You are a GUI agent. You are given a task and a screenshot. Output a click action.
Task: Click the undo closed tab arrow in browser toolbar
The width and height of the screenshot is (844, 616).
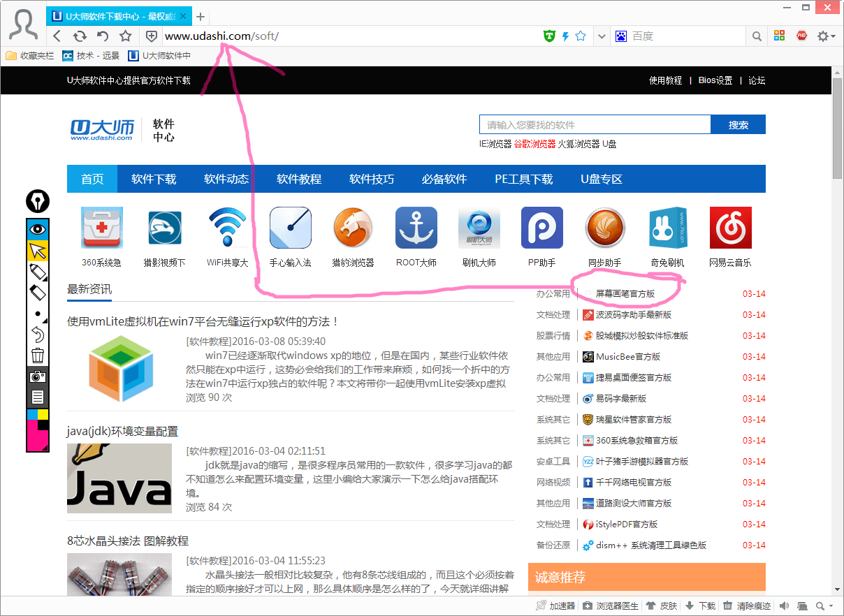(x=103, y=36)
